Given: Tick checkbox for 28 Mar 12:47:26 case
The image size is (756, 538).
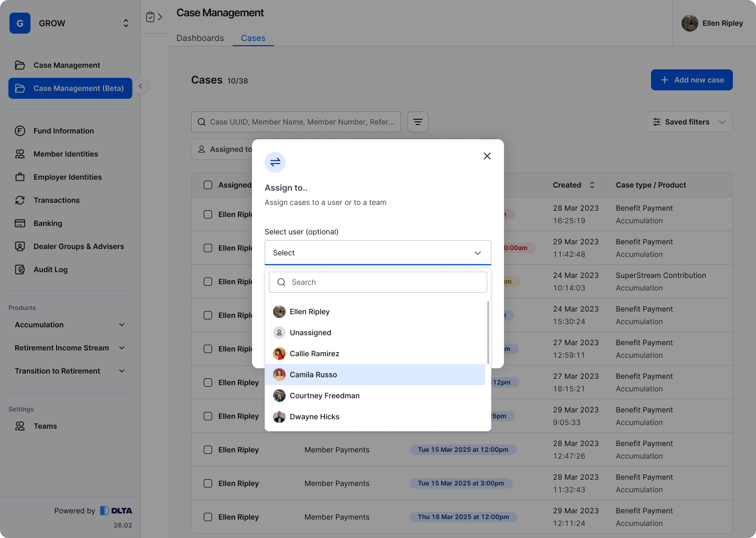Looking at the screenshot, I should point(208,450).
